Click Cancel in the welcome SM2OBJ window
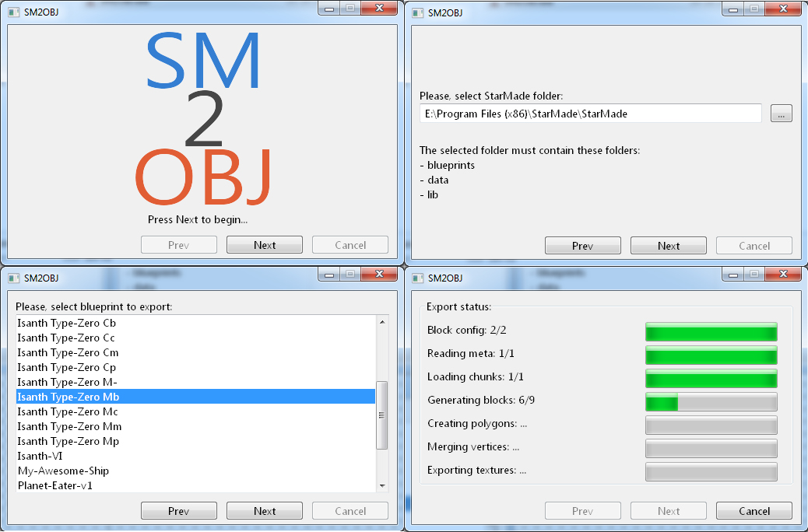The image size is (808, 532). point(350,245)
